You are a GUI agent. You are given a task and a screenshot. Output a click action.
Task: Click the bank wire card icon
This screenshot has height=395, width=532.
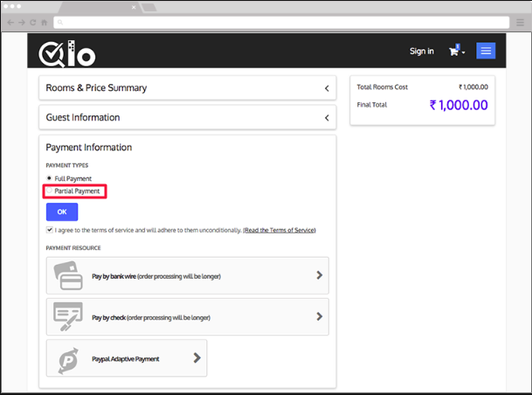(68, 275)
